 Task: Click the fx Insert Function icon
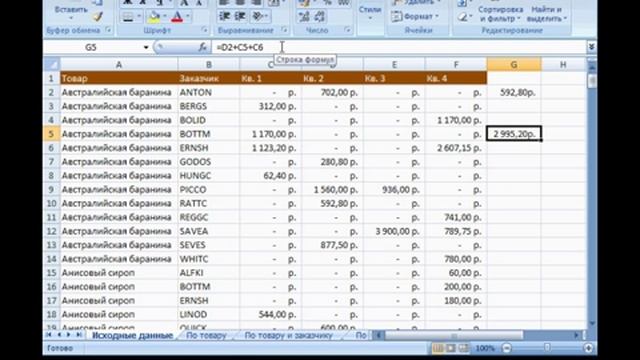click(202, 47)
